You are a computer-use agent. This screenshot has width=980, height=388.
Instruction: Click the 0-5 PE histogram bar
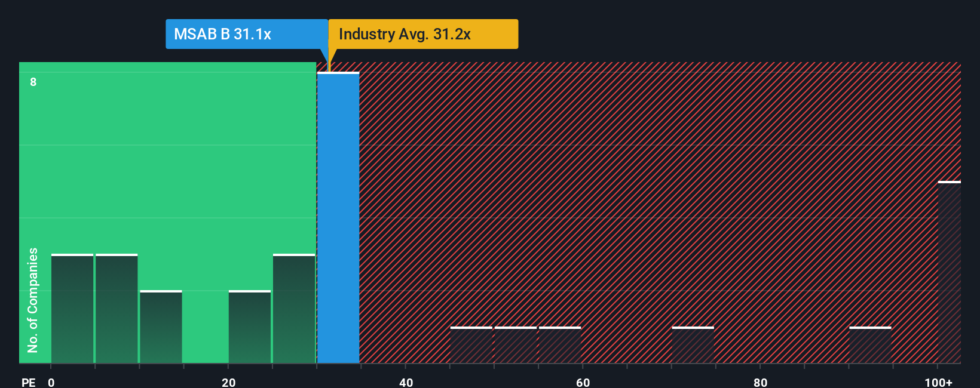click(72, 309)
